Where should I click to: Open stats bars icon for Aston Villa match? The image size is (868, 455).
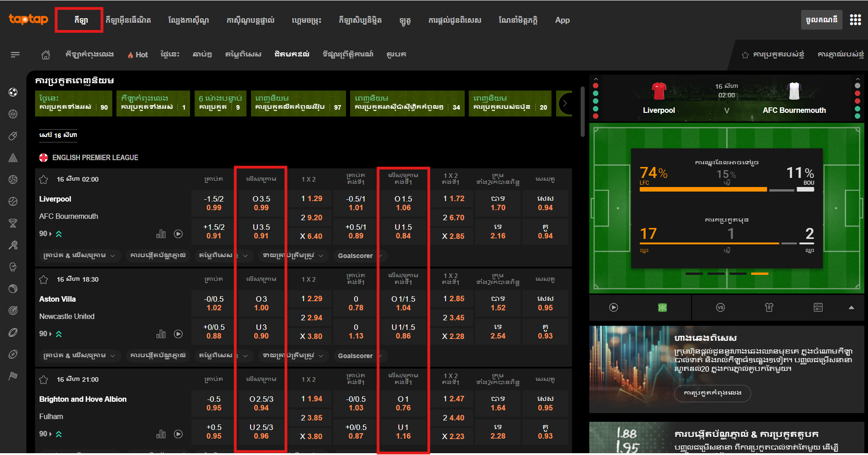point(161,334)
